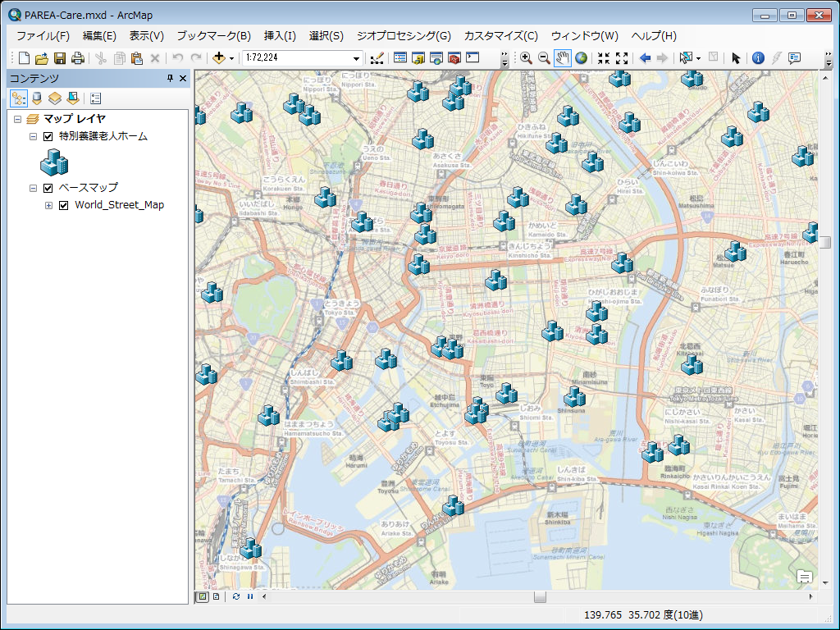Click Fixed Zoom Out arrows icon
The image size is (840, 630).
click(x=622, y=58)
